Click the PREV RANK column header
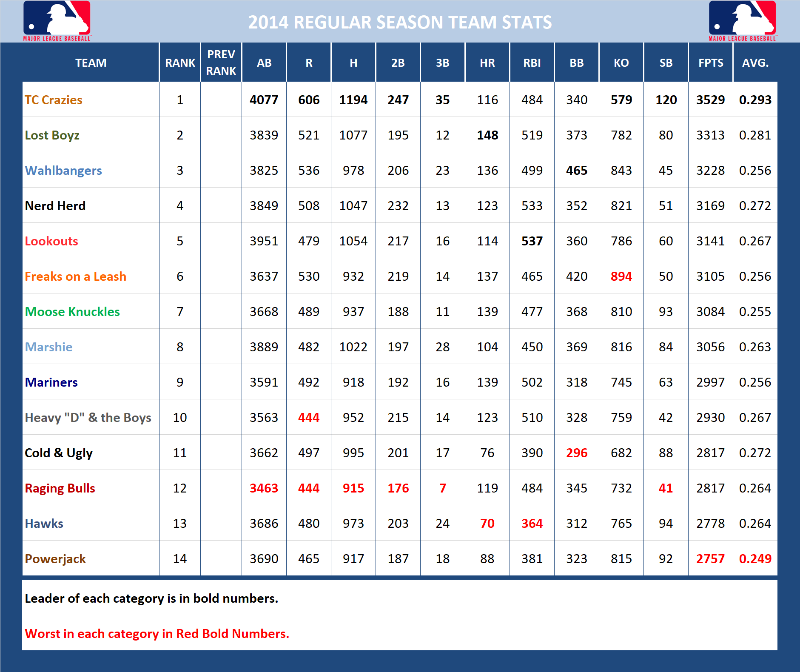The image size is (800, 672). pos(221,62)
